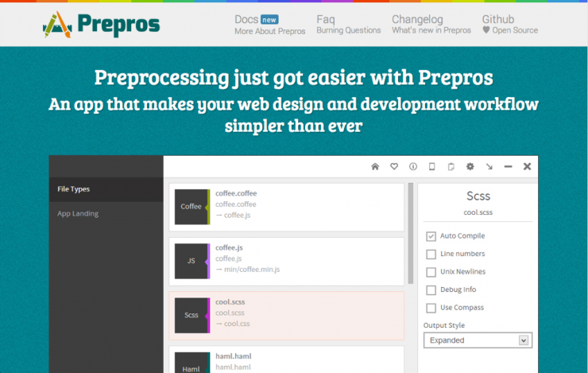Click the 'Scss' options panel heading
588x373 pixels.
pyautogui.click(x=478, y=196)
